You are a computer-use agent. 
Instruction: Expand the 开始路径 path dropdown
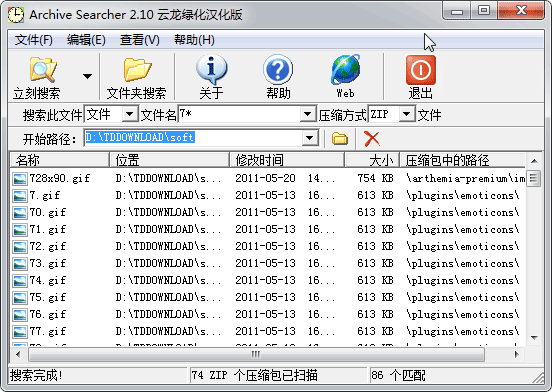pos(310,138)
